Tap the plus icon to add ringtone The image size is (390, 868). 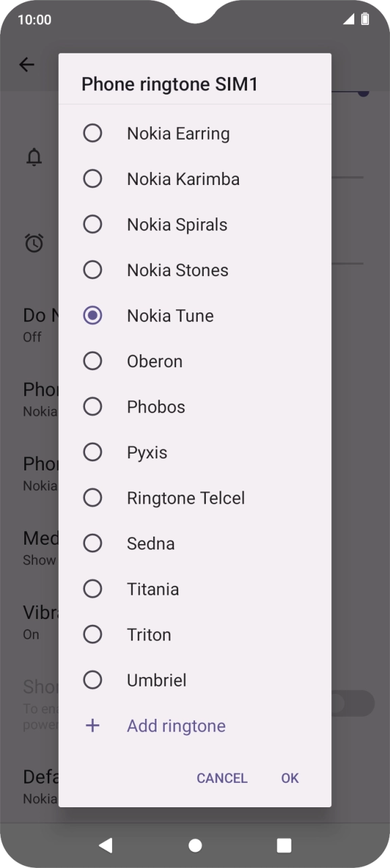click(92, 725)
